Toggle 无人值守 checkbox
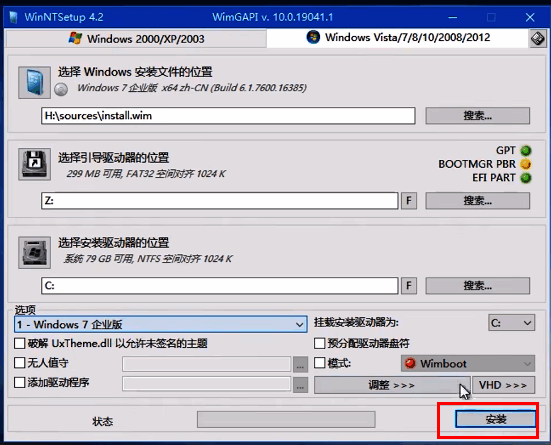The width and height of the screenshot is (551, 445). 20,363
